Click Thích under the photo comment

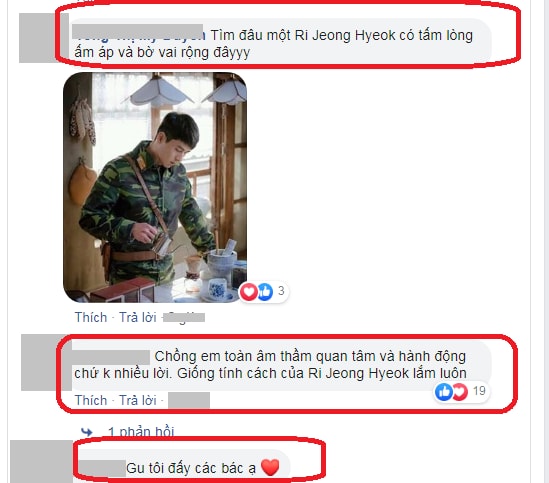pyautogui.click(x=91, y=317)
